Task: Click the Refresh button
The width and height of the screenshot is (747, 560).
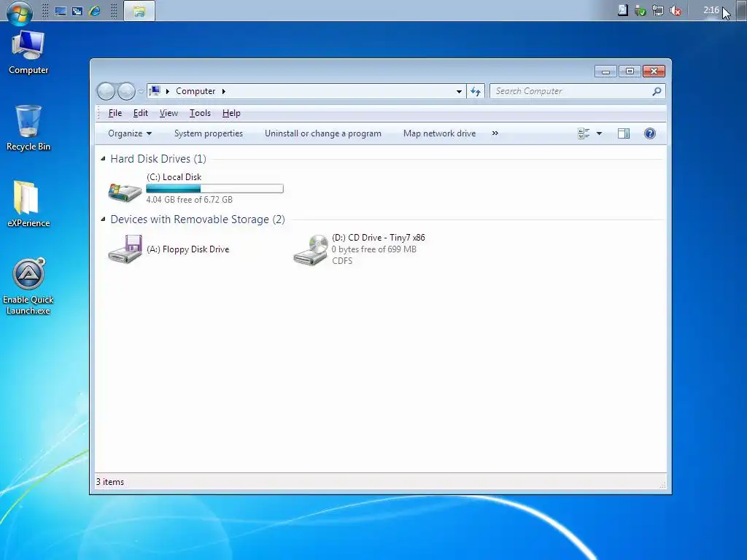Action: point(476,91)
